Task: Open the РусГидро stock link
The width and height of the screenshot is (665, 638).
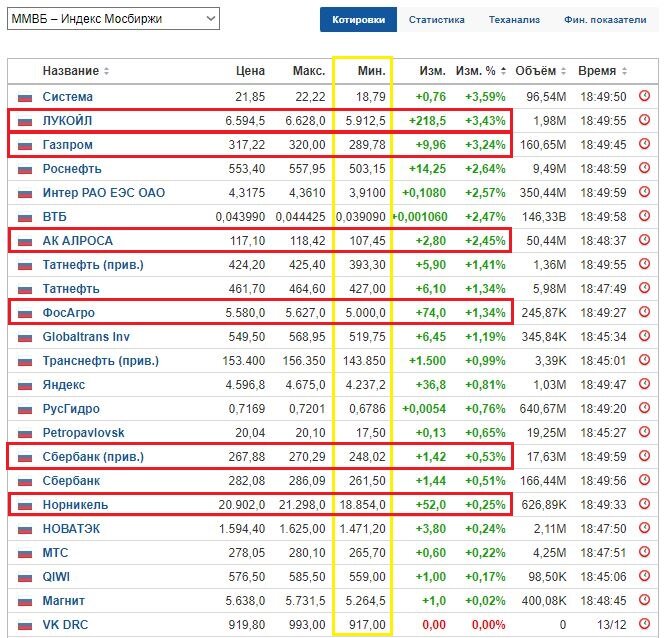Action: coord(71,409)
